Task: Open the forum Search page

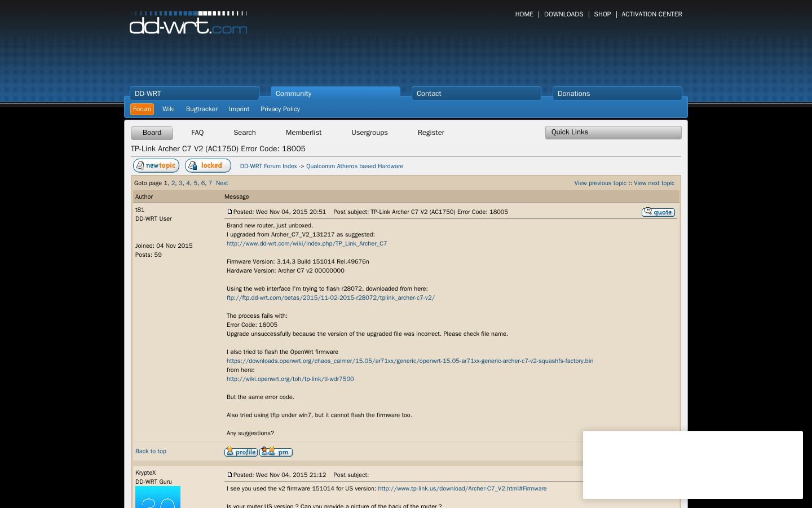Action: point(245,133)
